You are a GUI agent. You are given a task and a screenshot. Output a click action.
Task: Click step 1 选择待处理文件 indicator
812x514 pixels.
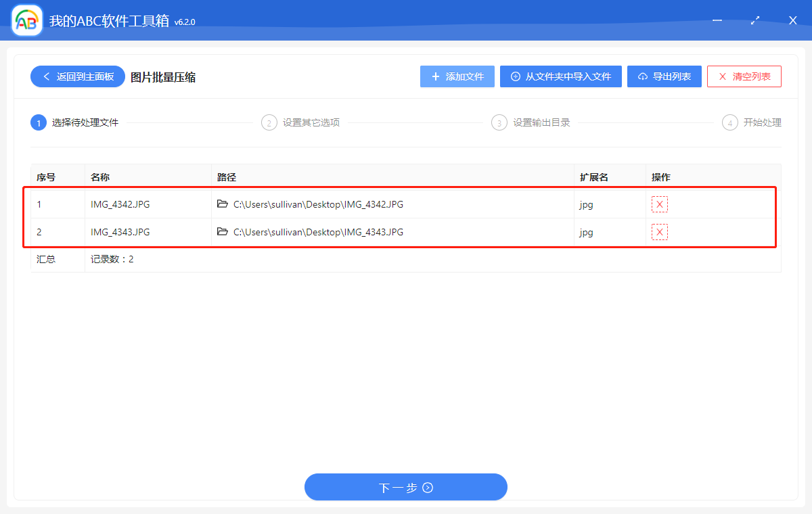coord(39,122)
